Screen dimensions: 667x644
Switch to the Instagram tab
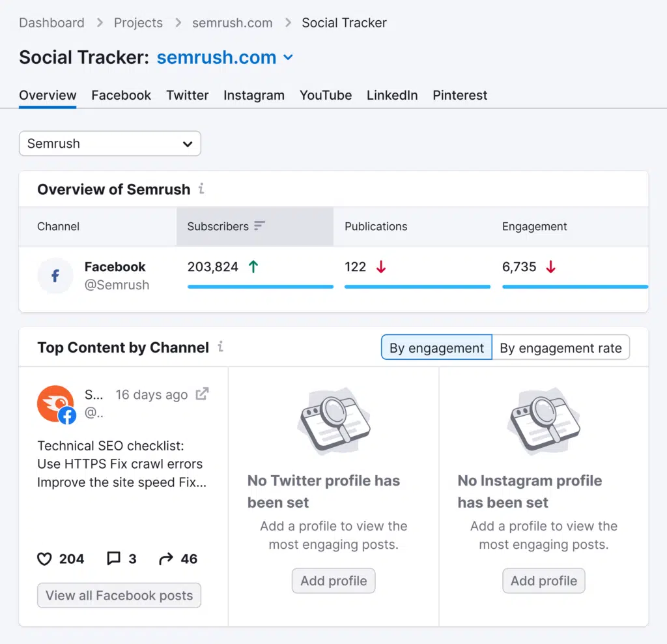tap(254, 95)
